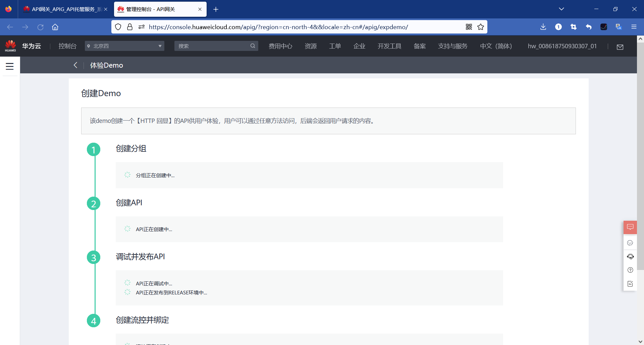This screenshot has width=644, height=345.
Task: Open the mail notifications icon
Action: [620, 47]
